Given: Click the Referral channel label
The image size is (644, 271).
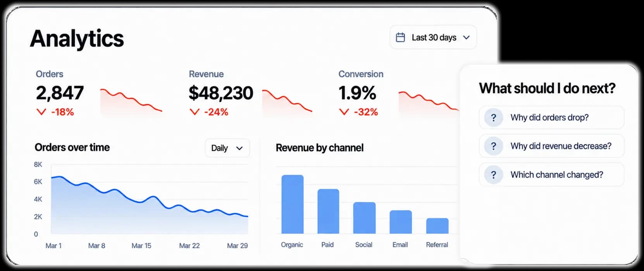Looking at the screenshot, I should [x=437, y=245].
